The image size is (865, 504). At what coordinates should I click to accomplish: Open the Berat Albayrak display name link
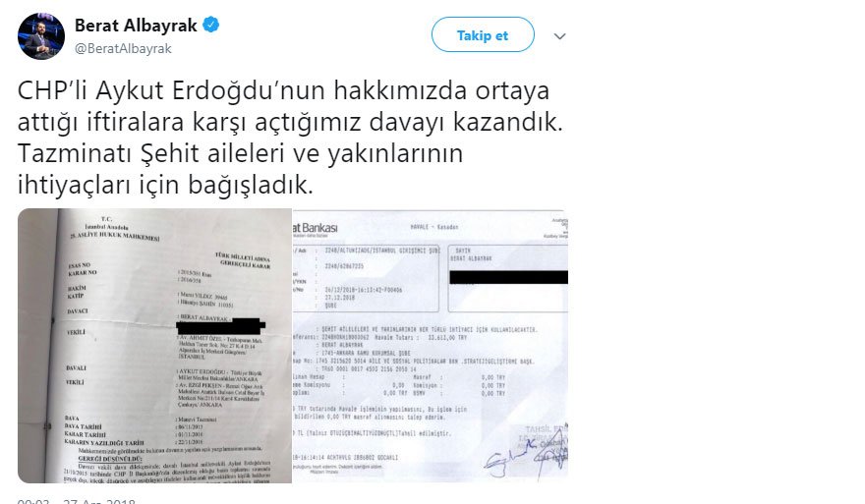click(136, 26)
